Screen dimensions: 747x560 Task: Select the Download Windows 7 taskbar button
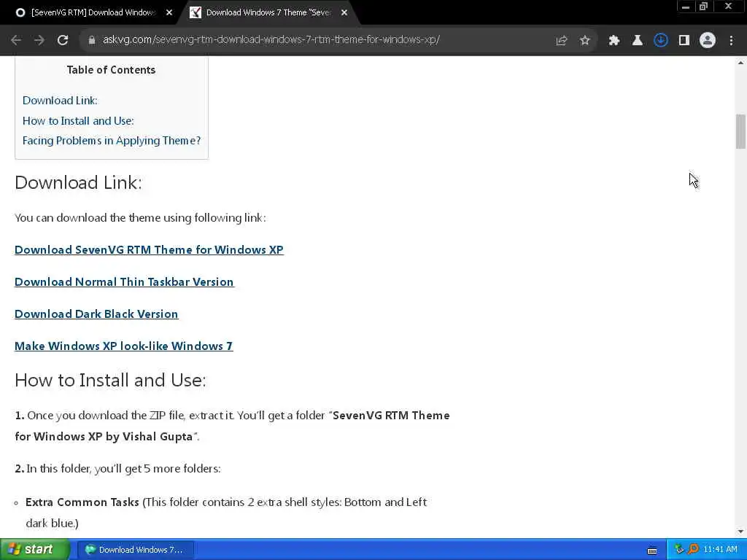click(135, 550)
